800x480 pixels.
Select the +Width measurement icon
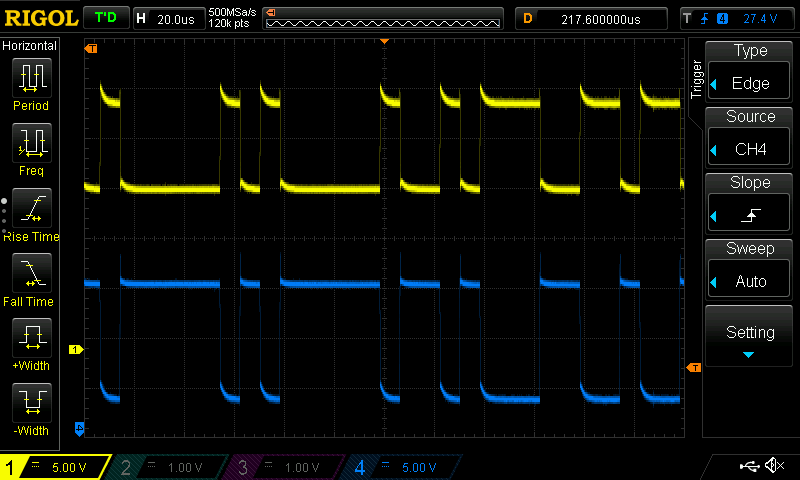(x=31, y=338)
